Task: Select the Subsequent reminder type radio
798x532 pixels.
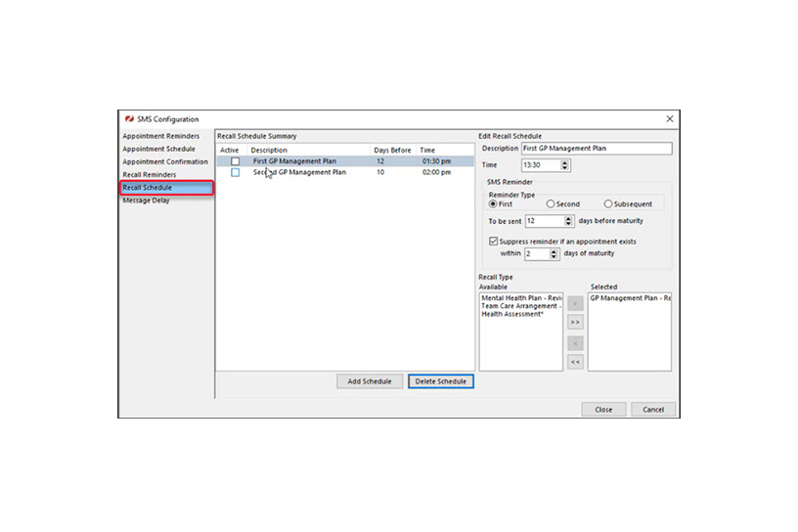Action: 608,204
